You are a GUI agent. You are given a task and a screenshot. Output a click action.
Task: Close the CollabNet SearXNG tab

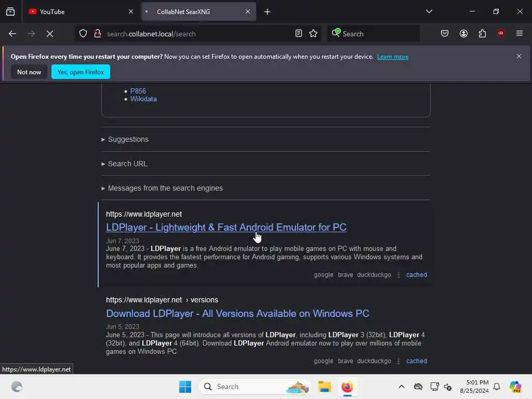[x=248, y=12]
